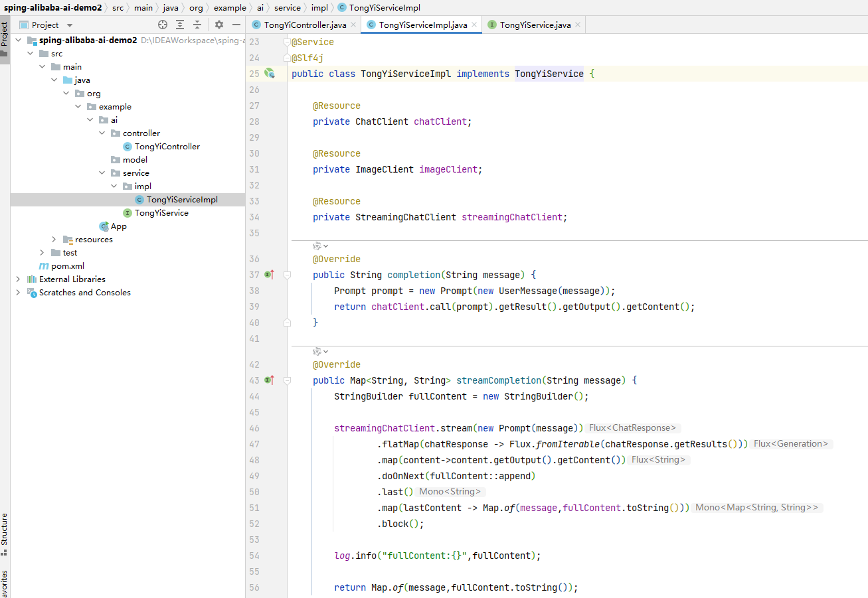
Task: Collapse the main folder arrow
Action: (42, 66)
